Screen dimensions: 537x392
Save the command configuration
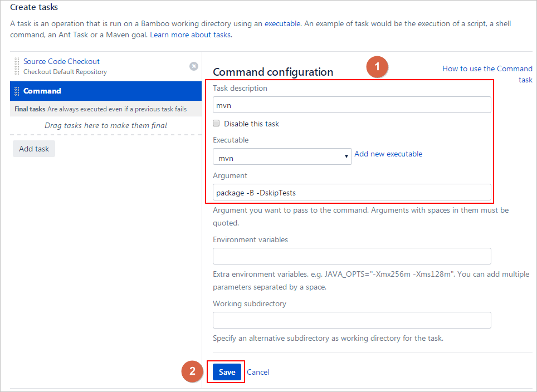[x=227, y=372]
